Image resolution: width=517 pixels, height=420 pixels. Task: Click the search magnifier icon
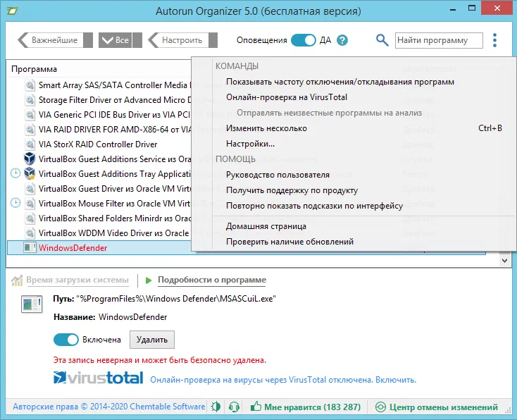(x=382, y=40)
